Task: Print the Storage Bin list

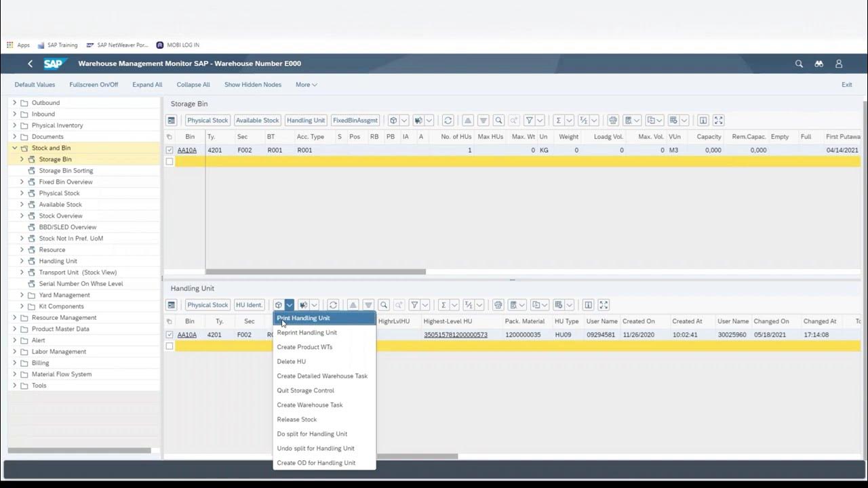Action: (x=613, y=120)
